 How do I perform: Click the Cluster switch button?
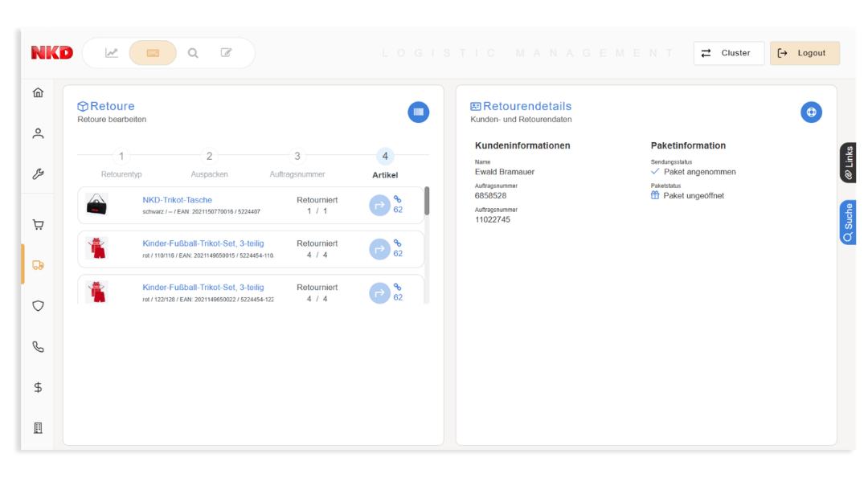(728, 53)
